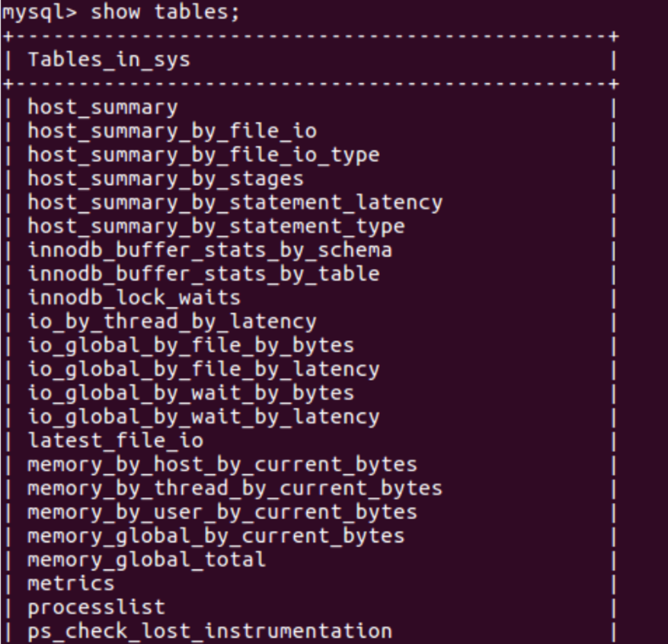Select the innodb_buffer_stats_by_schema row
668x644 pixels.
click(209, 250)
